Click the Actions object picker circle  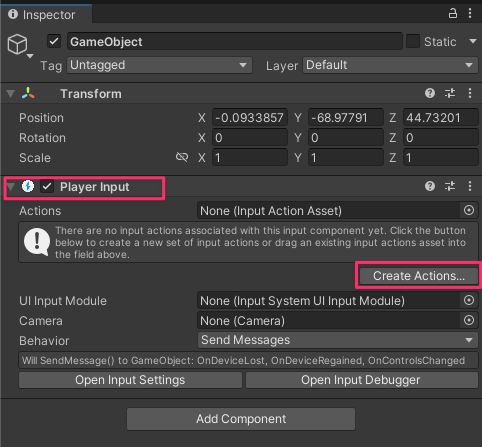pos(469,210)
